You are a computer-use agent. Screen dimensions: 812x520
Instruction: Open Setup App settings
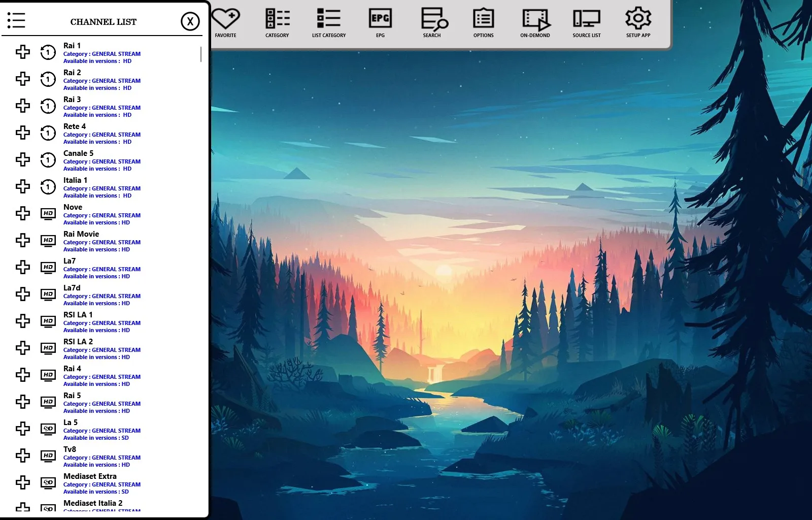click(x=638, y=23)
